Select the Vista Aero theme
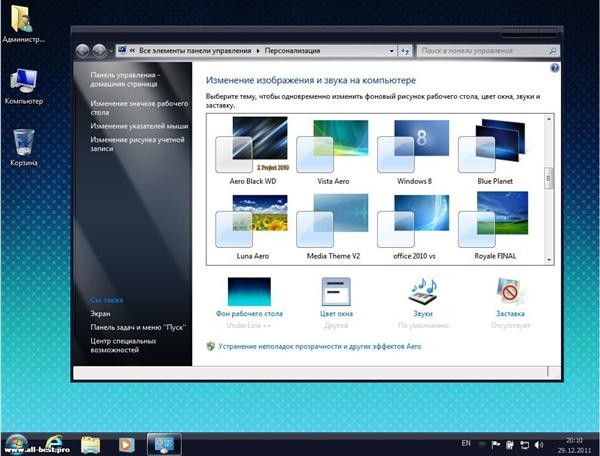 pos(333,151)
